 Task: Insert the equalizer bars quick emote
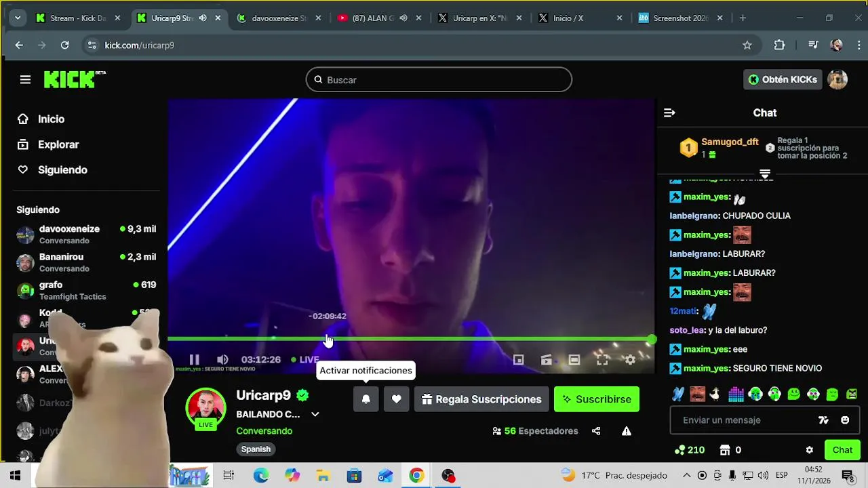pyautogui.click(x=736, y=394)
